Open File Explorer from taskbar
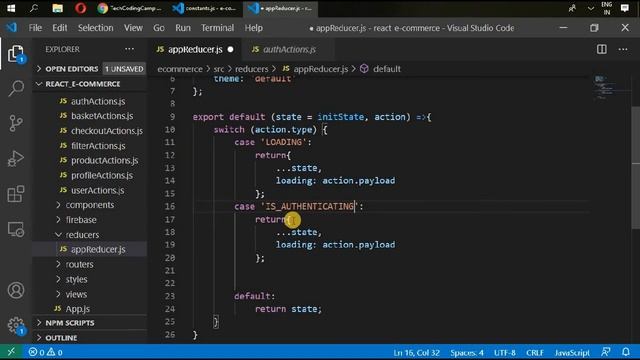This screenshot has width=640, height=360. tap(58, 8)
